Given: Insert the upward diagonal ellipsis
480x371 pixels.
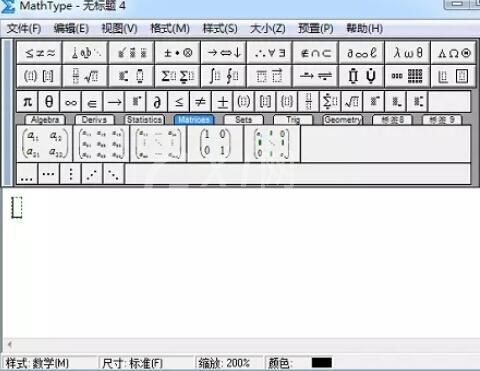Looking at the screenshot, I should pos(92,174).
